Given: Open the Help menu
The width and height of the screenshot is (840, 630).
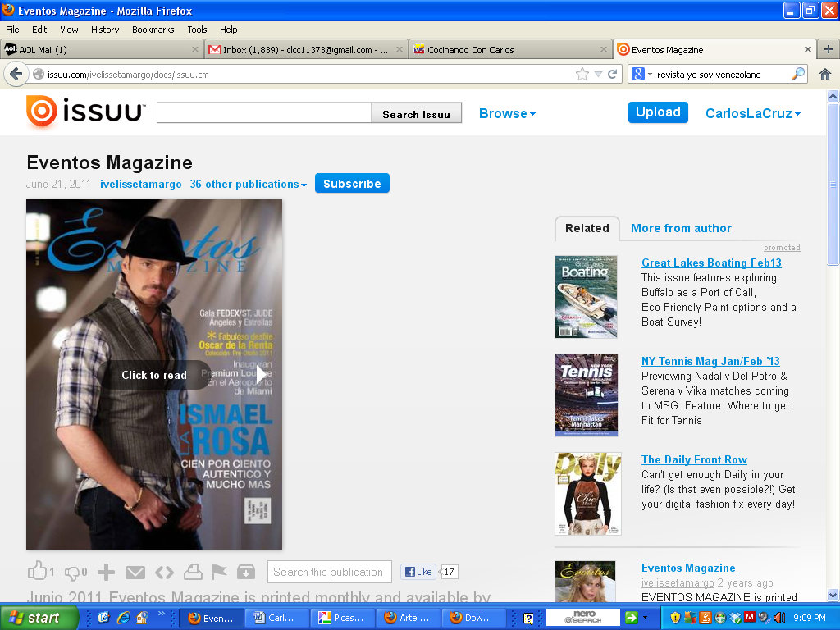Looking at the screenshot, I should click(228, 30).
